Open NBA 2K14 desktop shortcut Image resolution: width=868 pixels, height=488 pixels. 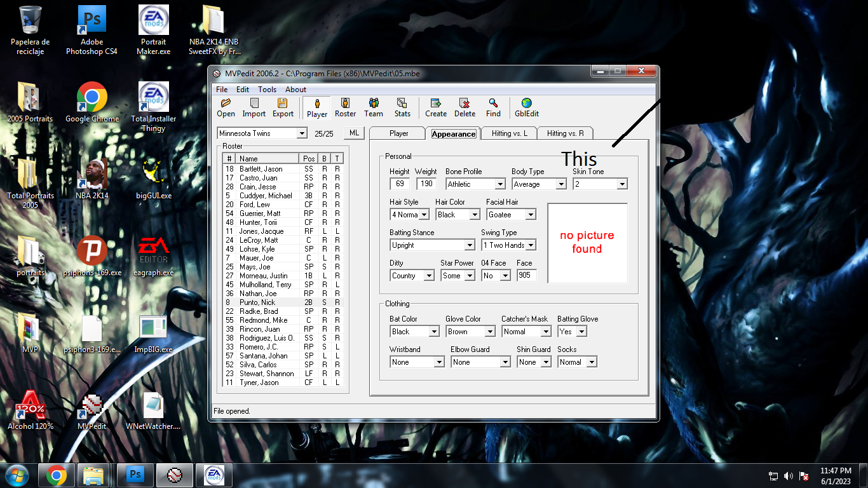(92, 179)
